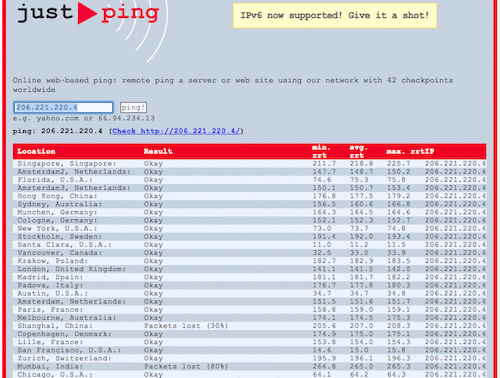This screenshot has height=378, width=500.
Task: Click the IPv6 now supported banner
Action: coord(334,15)
